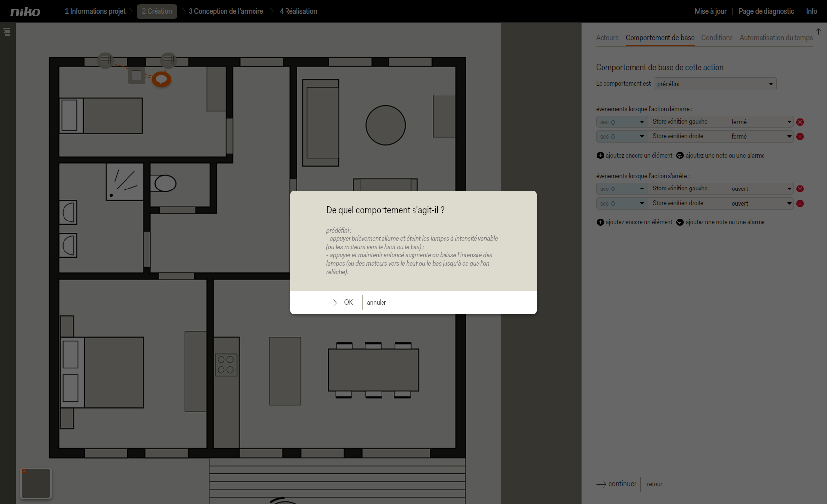Click 'ajoutez une note ou une alarme' under start events
The height and width of the screenshot is (504, 827).
coord(725,156)
